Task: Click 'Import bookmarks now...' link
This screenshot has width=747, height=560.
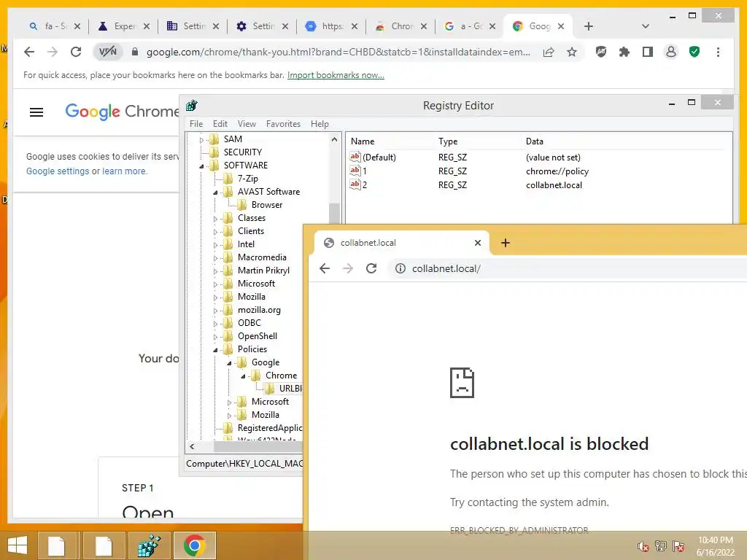Action: coord(336,75)
